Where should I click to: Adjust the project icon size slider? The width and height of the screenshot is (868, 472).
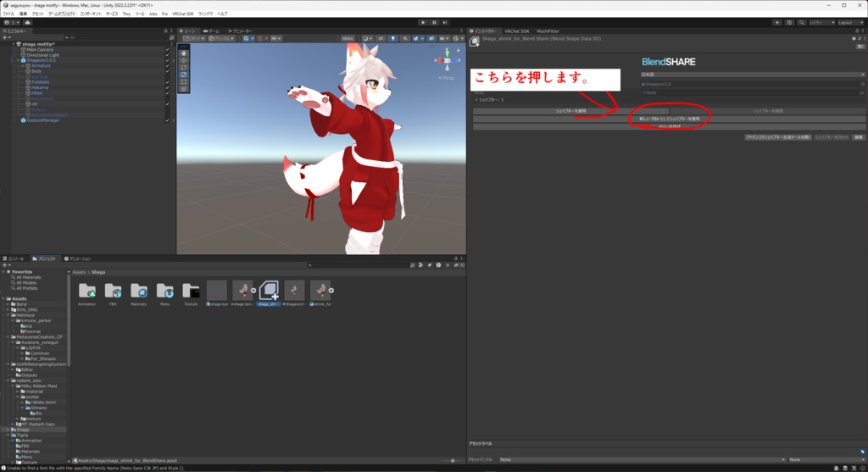(x=453, y=460)
